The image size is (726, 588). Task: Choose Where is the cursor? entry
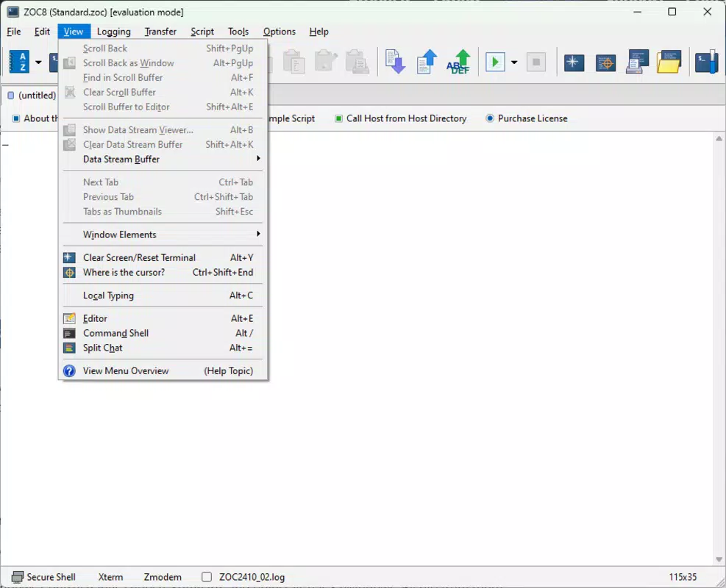pyautogui.click(x=163, y=273)
